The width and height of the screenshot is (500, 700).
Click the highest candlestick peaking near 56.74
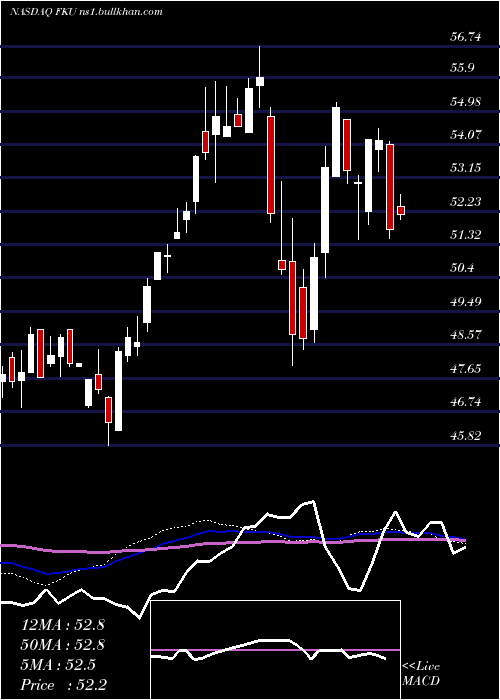[x=259, y=77]
